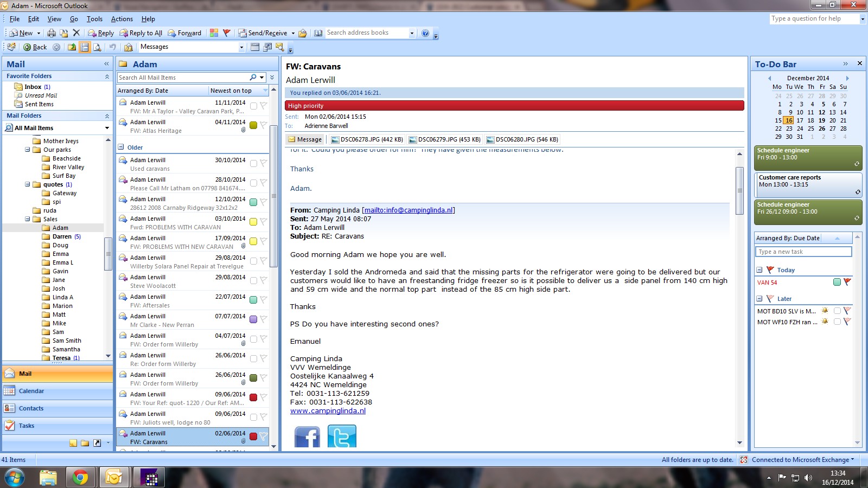
Task: Toggle the Reading Pane toolbar icon
Action: pos(85,47)
